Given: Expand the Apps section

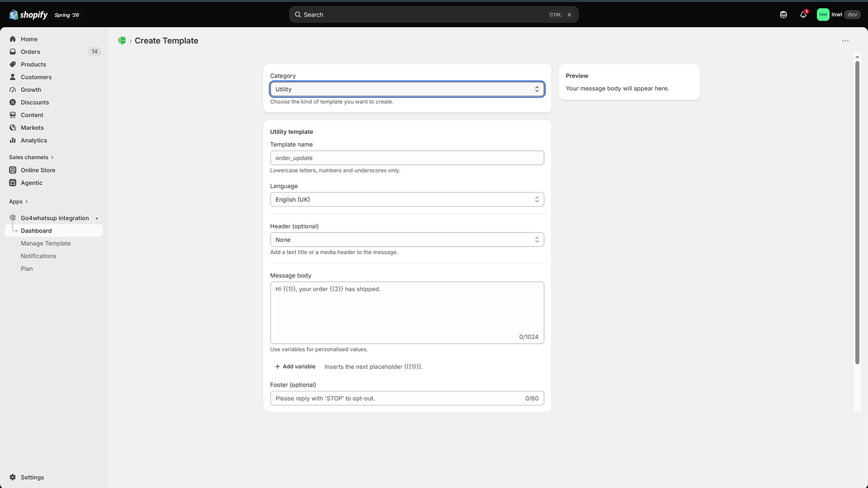Looking at the screenshot, I should [x=18, y=202].
